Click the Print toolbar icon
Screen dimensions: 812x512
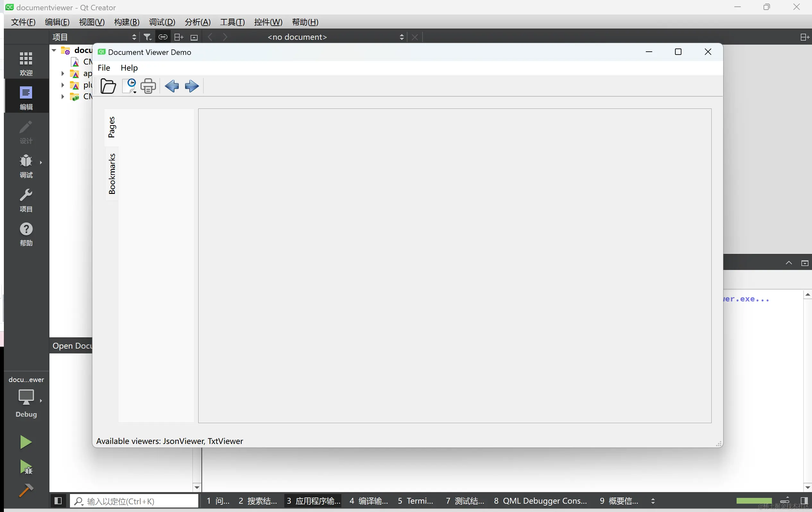pyautogui.click(x=148, y=86)
